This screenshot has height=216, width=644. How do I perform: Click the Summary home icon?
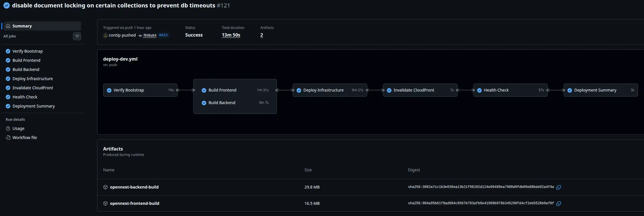pyautogui.click(x=8, y=26)
